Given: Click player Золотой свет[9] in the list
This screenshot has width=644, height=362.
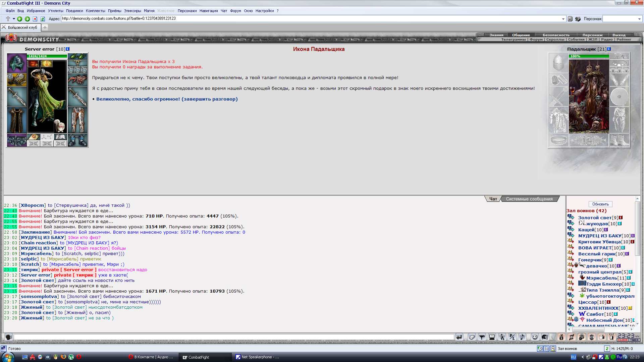Looking at the screenshot, I should pyautogui.click(x=598, y=218).
